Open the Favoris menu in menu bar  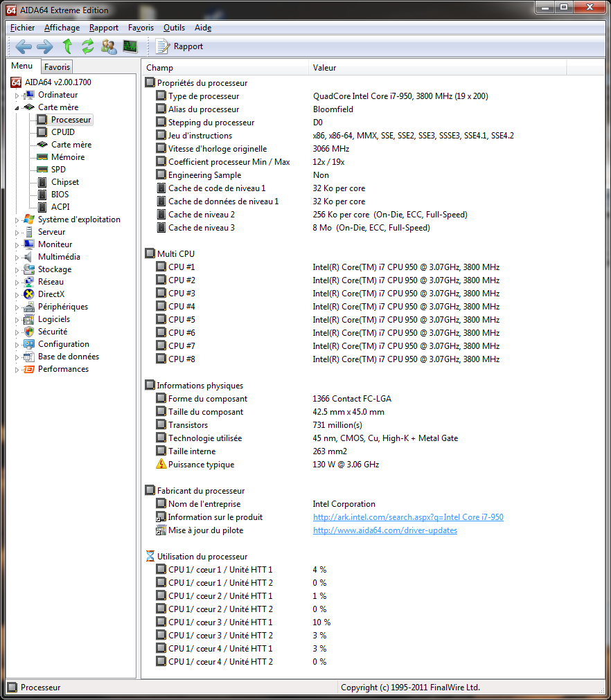pyautogui.click(x=141, y=28)
